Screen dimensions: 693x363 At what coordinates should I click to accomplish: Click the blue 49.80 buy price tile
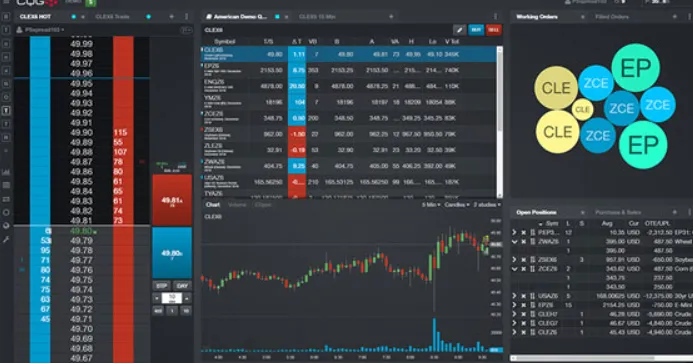(x=172, y=253)
